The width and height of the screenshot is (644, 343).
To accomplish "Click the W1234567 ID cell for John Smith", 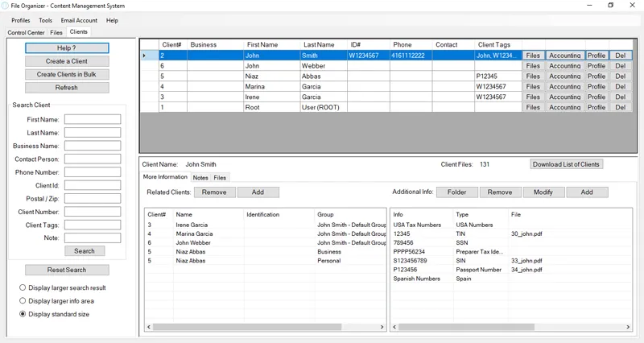I will 369,56.
